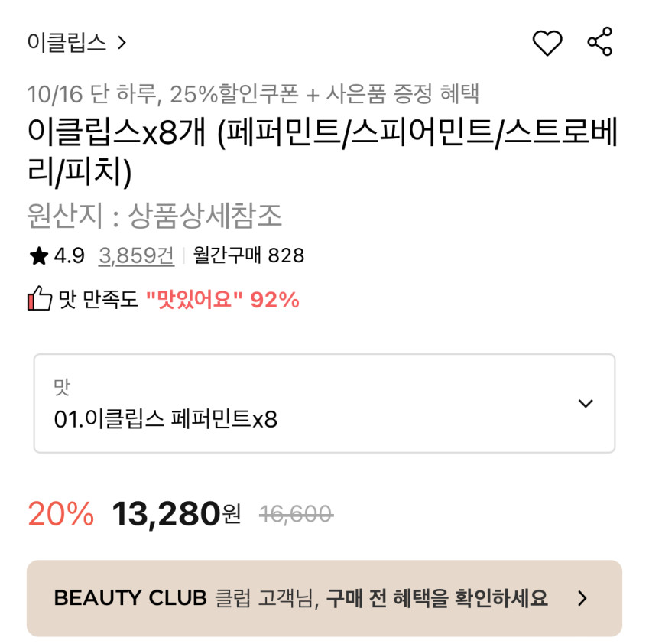This screenshot has height=644, width=649.
Task: Open the 이클립스 brand page link
Action: (67, 43)
